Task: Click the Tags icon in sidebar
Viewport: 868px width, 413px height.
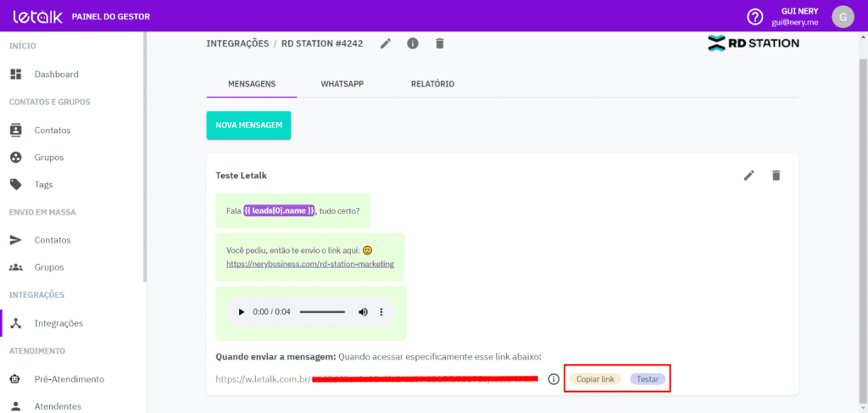Action: tap(16, 184)
